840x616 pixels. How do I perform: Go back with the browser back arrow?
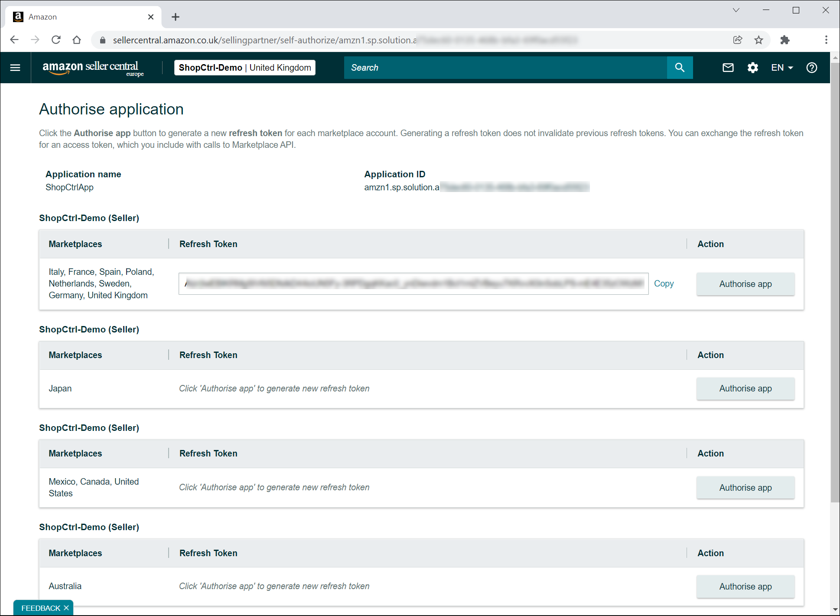[14, 40]
